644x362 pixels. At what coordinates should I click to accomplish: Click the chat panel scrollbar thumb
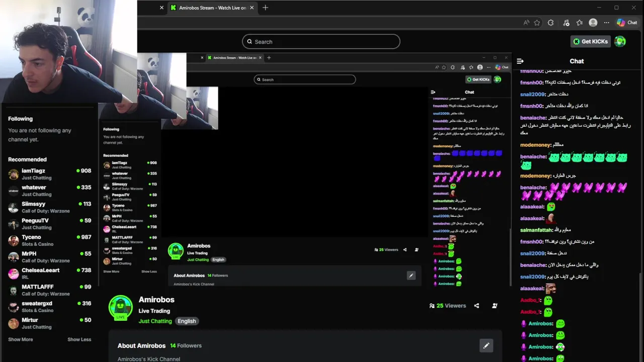pos(641,316)
